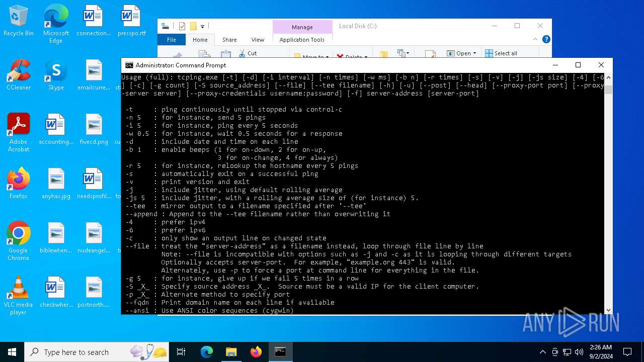Open nudeangel image file on desktop
Screen dimensions: 644x362
pyautogui.click(x=94, y=238)
